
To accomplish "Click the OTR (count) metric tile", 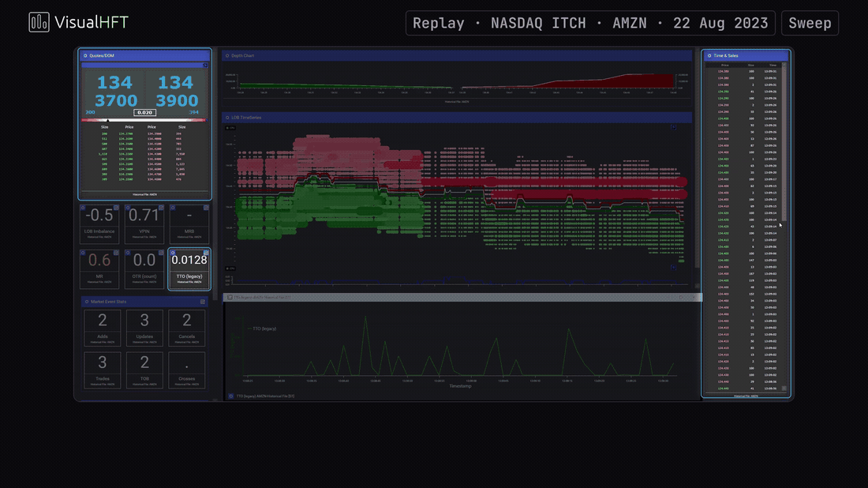I will pyautogui.click(x=144, y=268).
